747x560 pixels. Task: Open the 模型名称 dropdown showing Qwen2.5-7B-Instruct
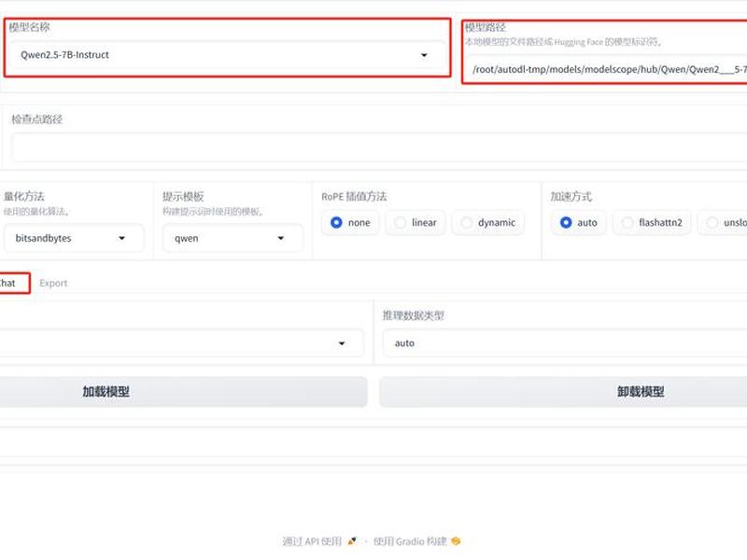[x=227, y=55]
